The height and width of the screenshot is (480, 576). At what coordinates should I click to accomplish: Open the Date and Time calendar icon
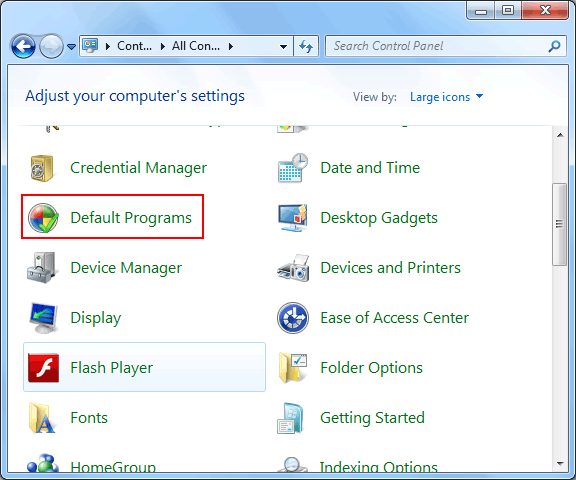coord(293,168)
